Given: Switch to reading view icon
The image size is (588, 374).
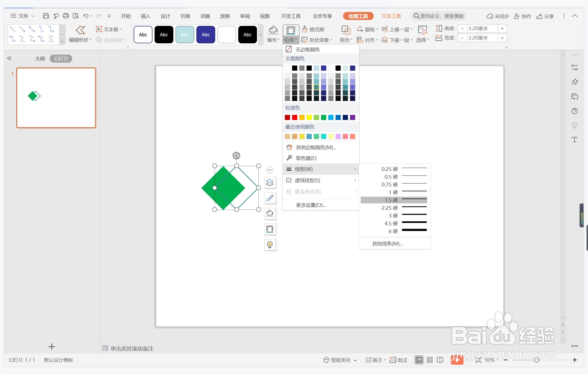Looking at the screenshot, I should click(x=440, y=360).
